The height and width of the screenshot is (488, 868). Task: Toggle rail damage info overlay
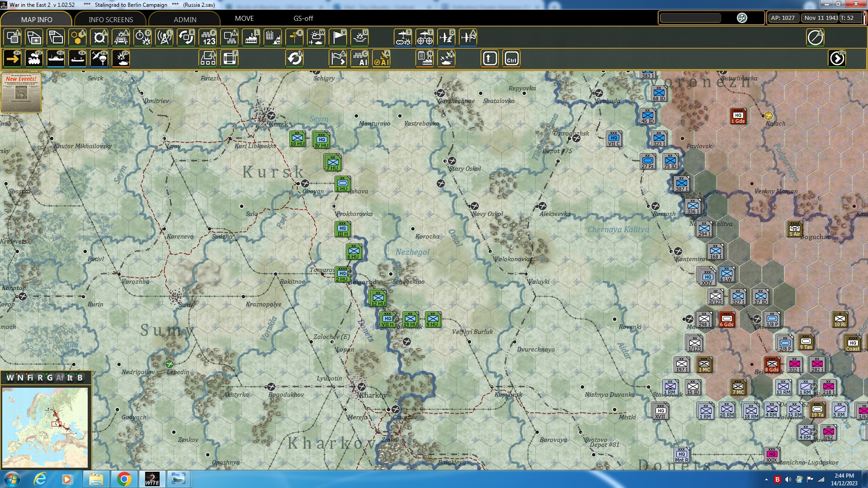[x=121, y=38]
